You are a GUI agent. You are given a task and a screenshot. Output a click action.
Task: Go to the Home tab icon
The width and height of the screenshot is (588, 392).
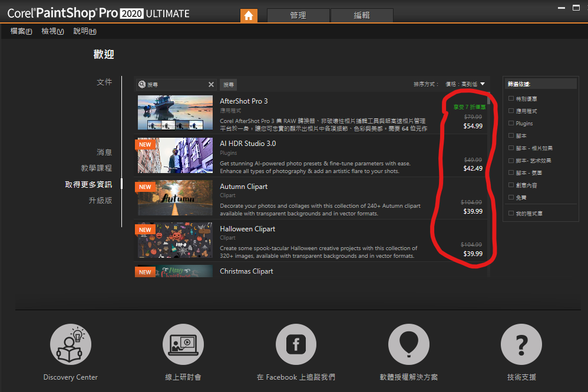click(x=249, y=16)
